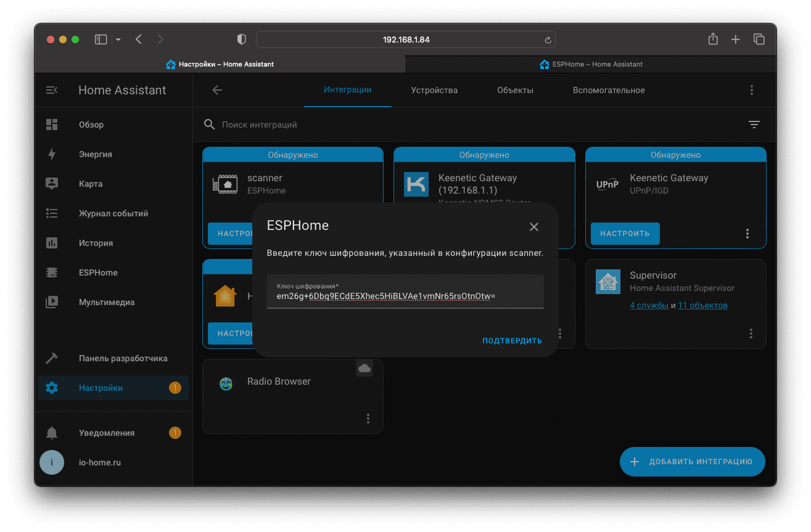Open ESPHome from sidebar
The image size is (811, 532).
[98, 272]
